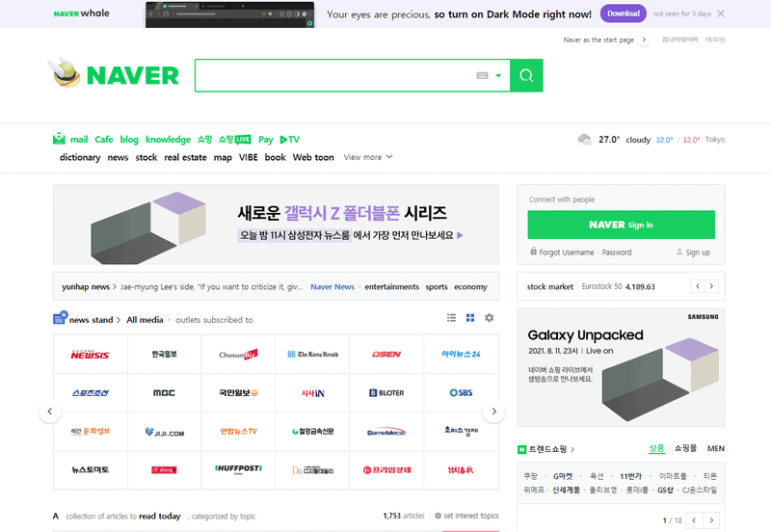Viewport: 771px width, 532px height.
Task: Open the sports news link
Action: [x=437, y=287]
